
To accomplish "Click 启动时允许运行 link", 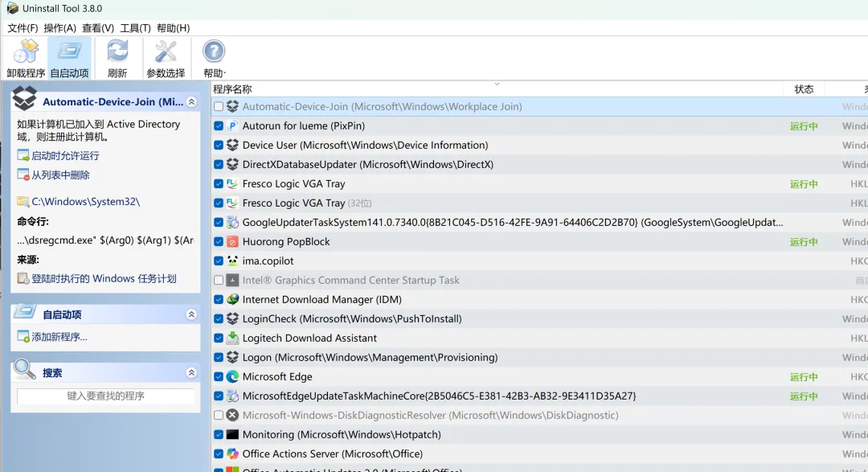I will 65,156.
